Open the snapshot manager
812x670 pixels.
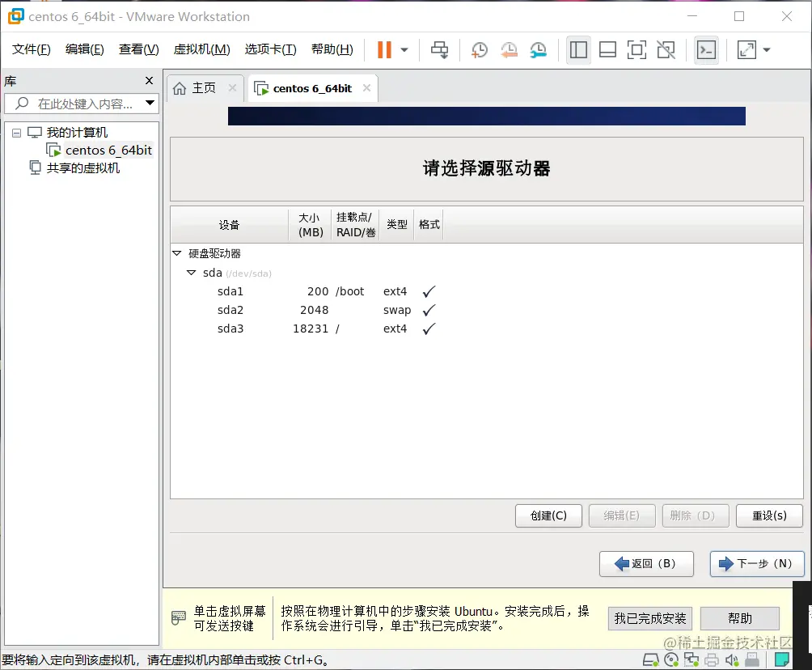[539, 49]
